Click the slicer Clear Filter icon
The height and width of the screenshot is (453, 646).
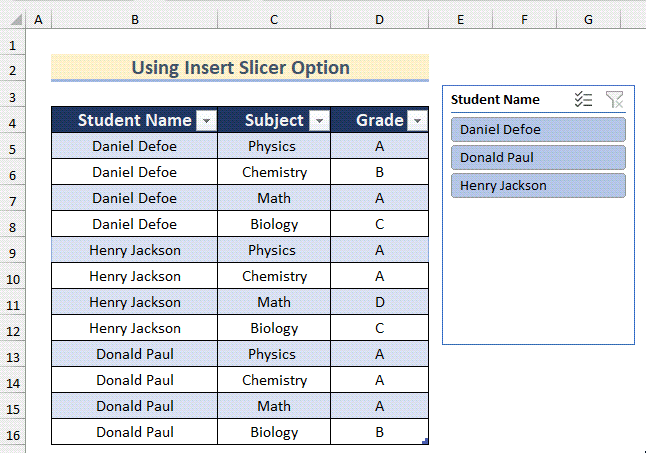(x=614, y=99)
